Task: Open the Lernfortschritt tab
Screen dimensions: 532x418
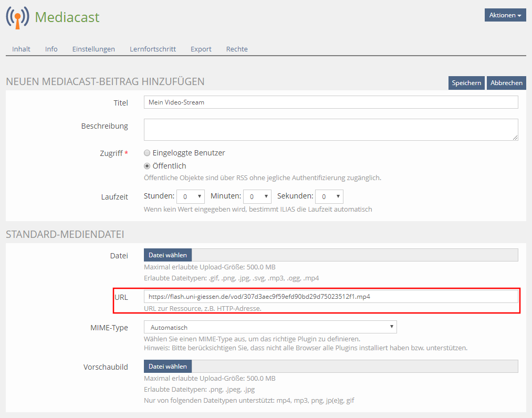Action: (153, 49)
